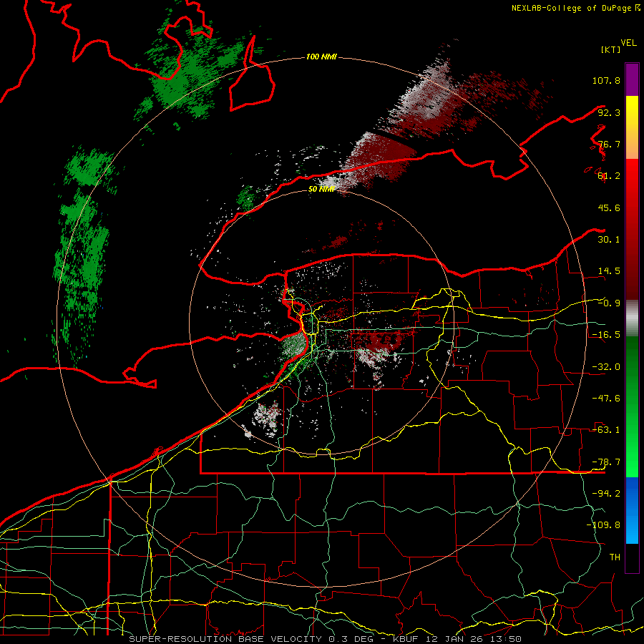
Task: Click the blue segment of velocity color bar
Action: tap(632, 510)
